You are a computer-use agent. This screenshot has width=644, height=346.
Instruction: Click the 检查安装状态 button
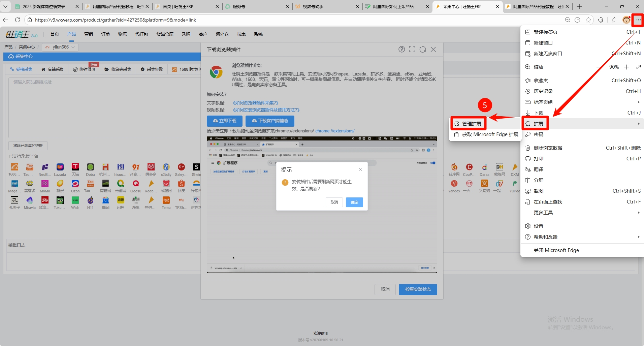pyautogui.click(x=418, y=289)
